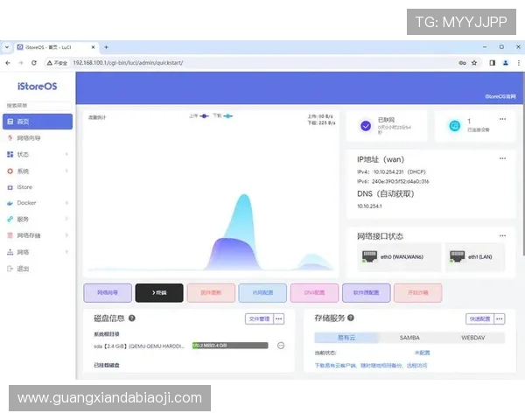This screenshot has width=525, height=420.
Task: Open more options on connected devices card
Action: coord(502,119)
